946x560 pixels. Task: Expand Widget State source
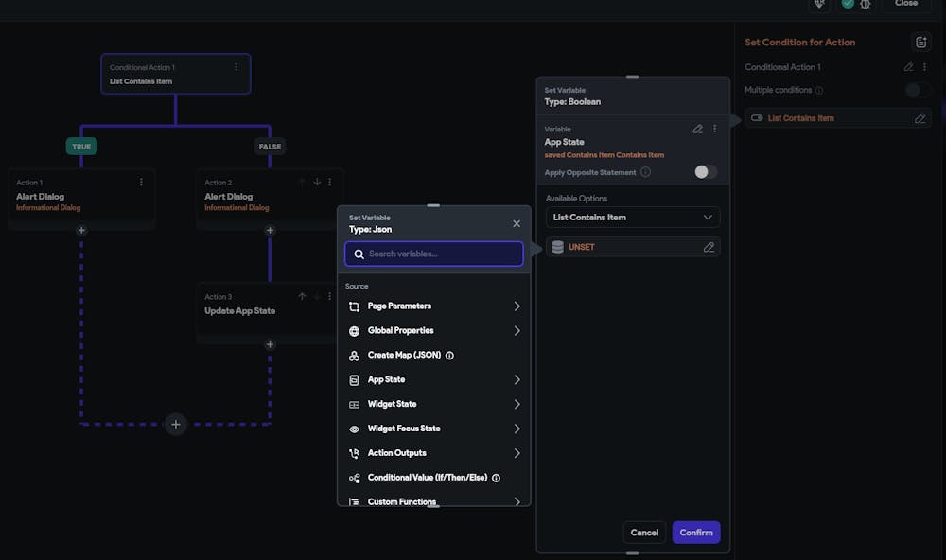434,404
